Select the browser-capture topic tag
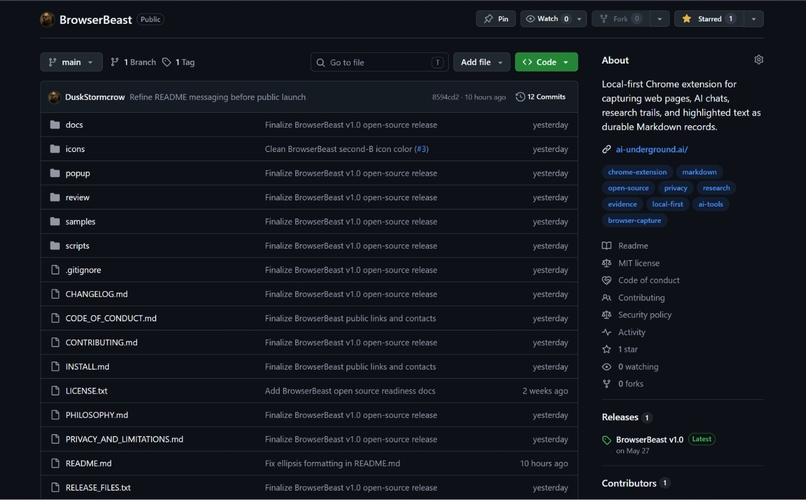 click(634, 221)
